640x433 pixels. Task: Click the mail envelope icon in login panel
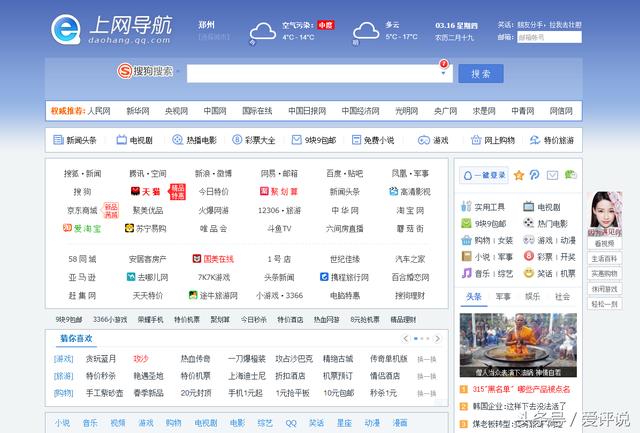552,175
